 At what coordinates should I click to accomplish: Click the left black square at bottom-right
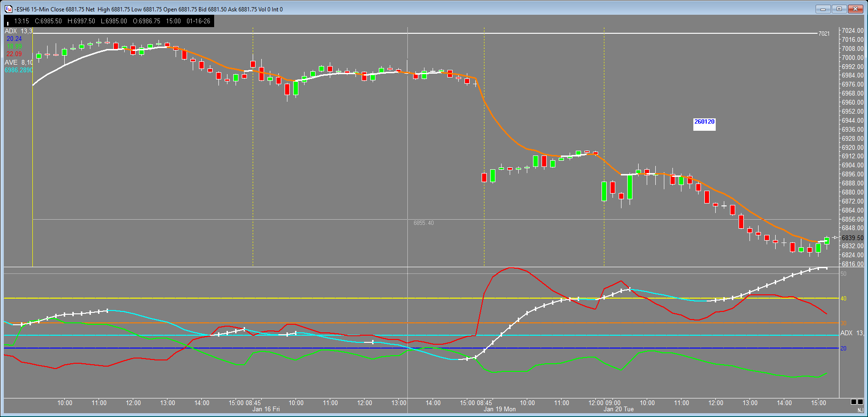pos(854,402)
